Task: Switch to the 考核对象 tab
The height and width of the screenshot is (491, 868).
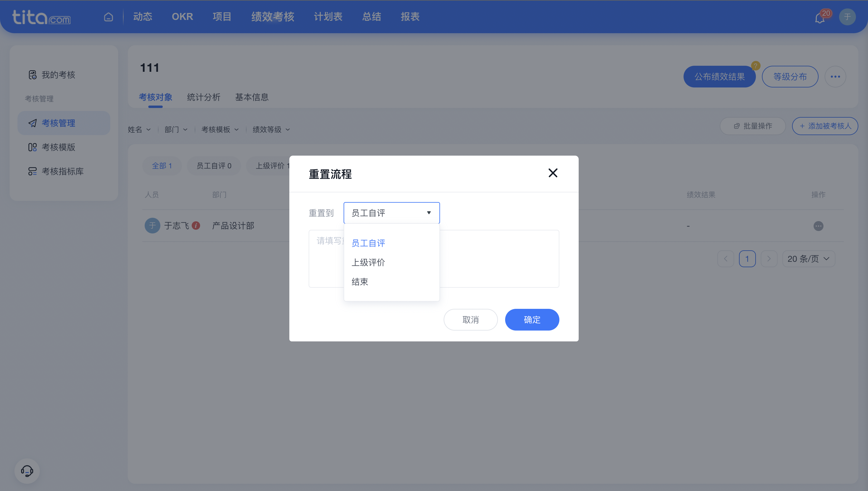Action: [155, 97]
